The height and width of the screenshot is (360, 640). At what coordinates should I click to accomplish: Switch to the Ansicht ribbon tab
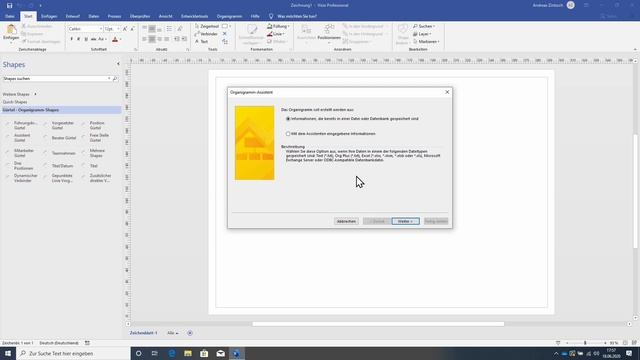(x=165, y=16)
